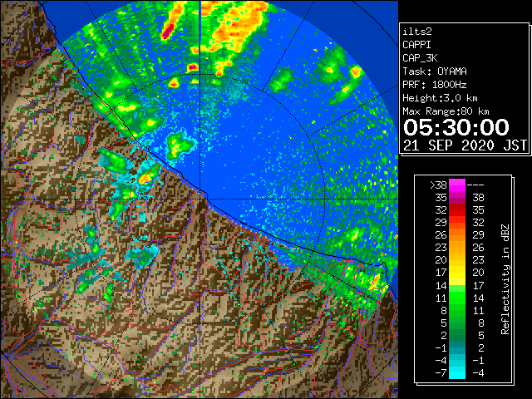The width and height of the screenshot is (532, 399).
Task: Click the 'Task: OYAMA' line
Action: [x=435, y=71]
